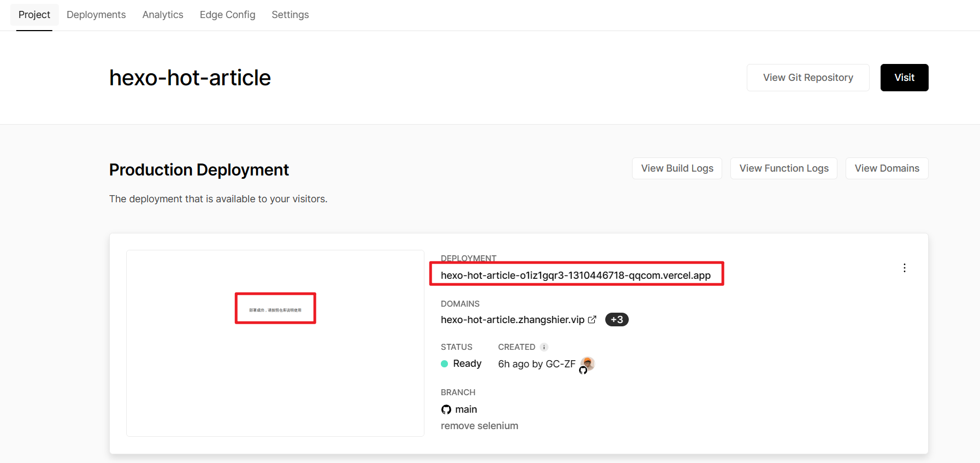The width and height of the screenshot is (980, 463).
Task: Click the green Ready status dot
Action: tap(445, 364)
